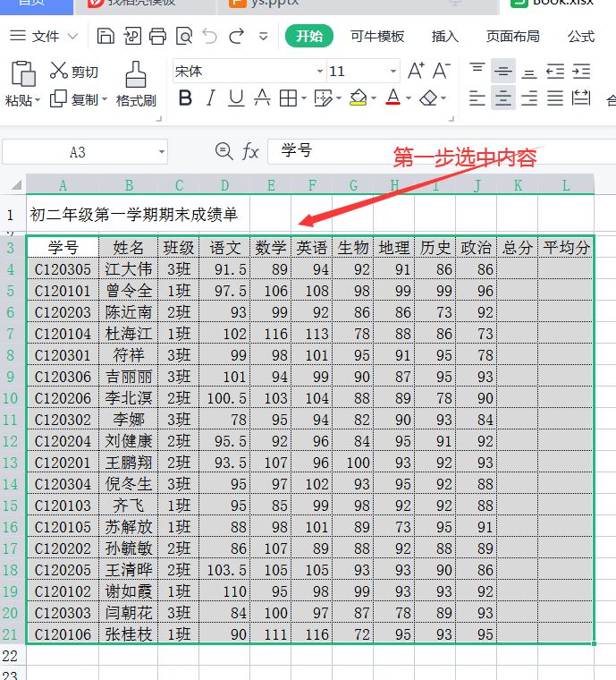Click the export to PDF icon

point(132,36)
